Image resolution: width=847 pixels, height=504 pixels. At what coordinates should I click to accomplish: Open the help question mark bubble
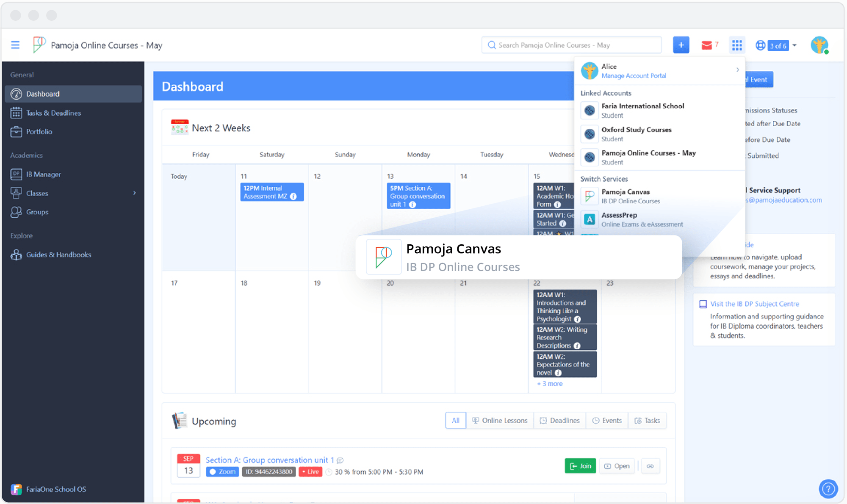pos(828,489)
